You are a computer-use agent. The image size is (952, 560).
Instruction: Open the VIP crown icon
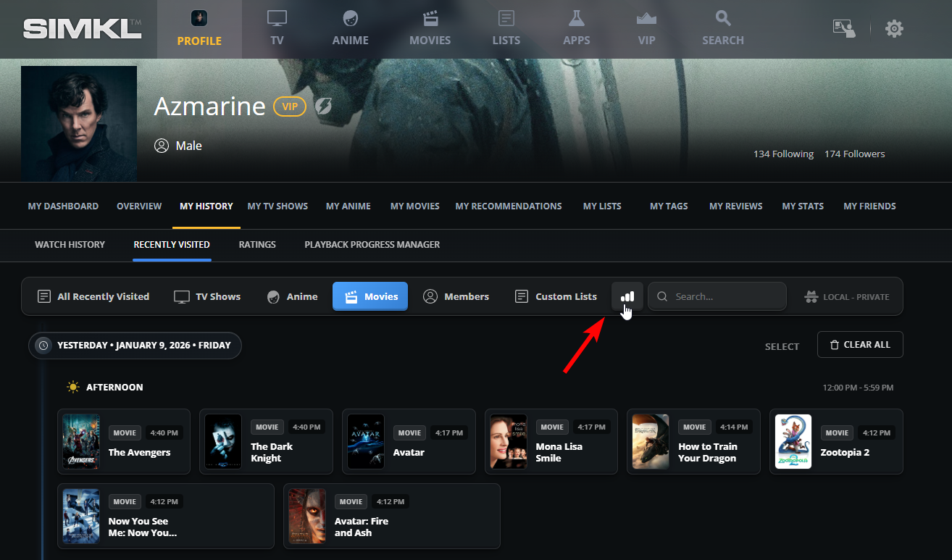point(646,19)
